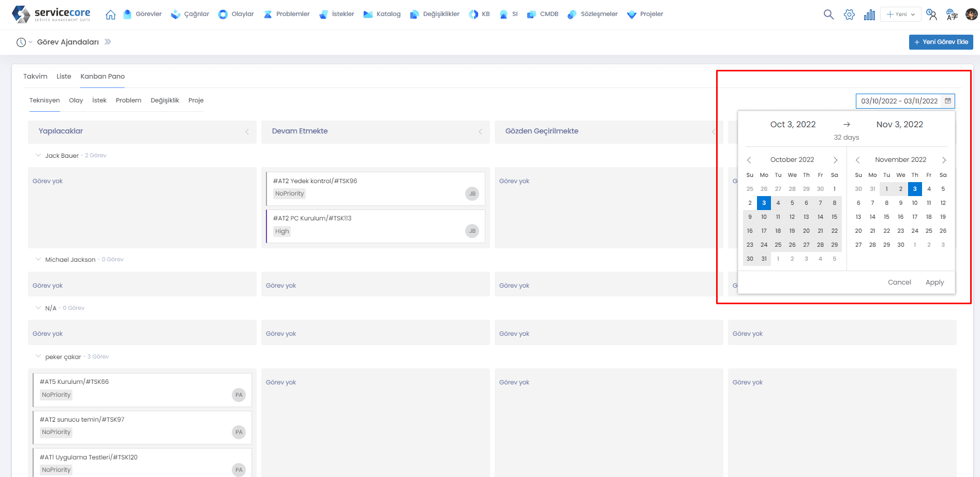The height and width of the screenshot is (477, 980).
Task: Go to previous month arrow beside October 2022
Action: pos(749,160)
